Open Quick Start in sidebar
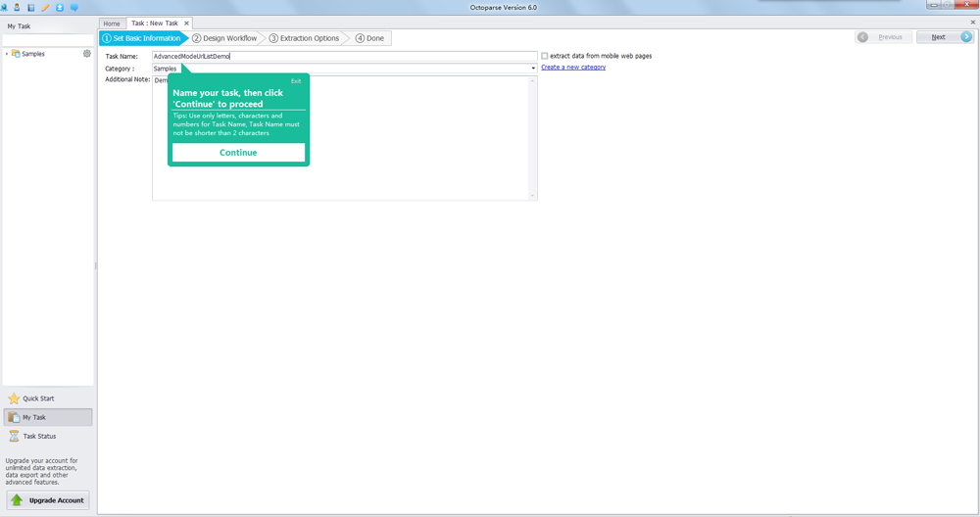 (x=38, y=399)
